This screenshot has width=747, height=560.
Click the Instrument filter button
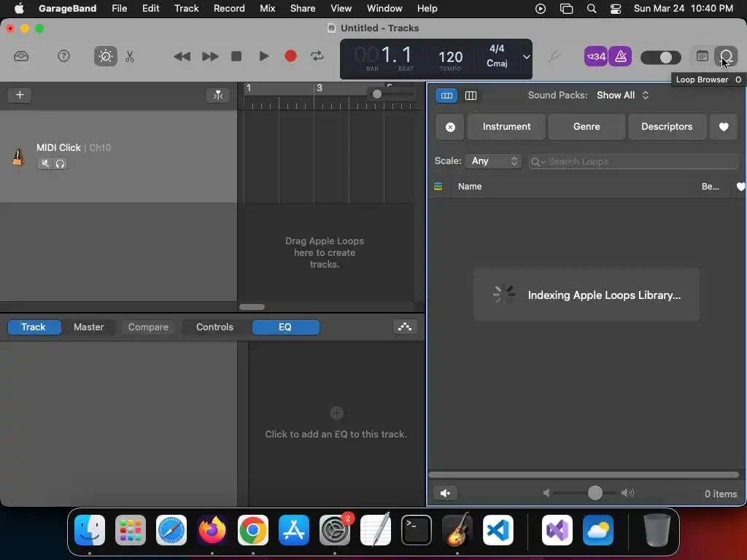(x=506, y=127)
